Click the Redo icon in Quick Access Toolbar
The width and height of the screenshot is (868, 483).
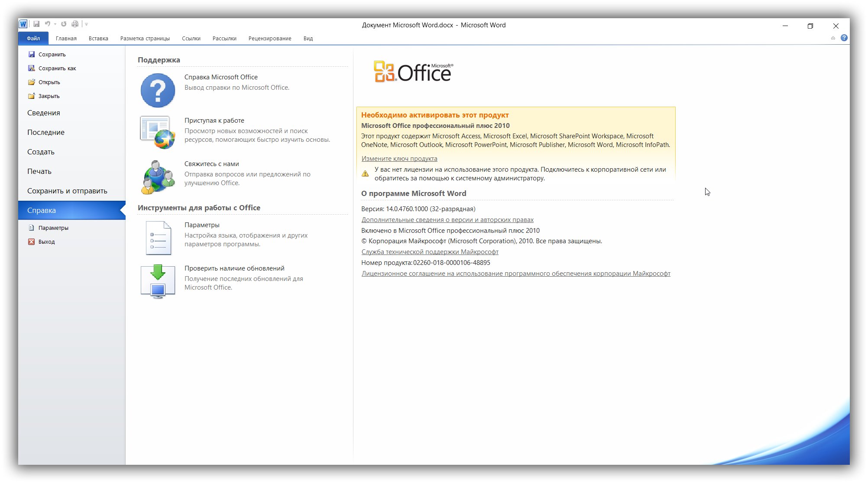click(x=64, y=24)
